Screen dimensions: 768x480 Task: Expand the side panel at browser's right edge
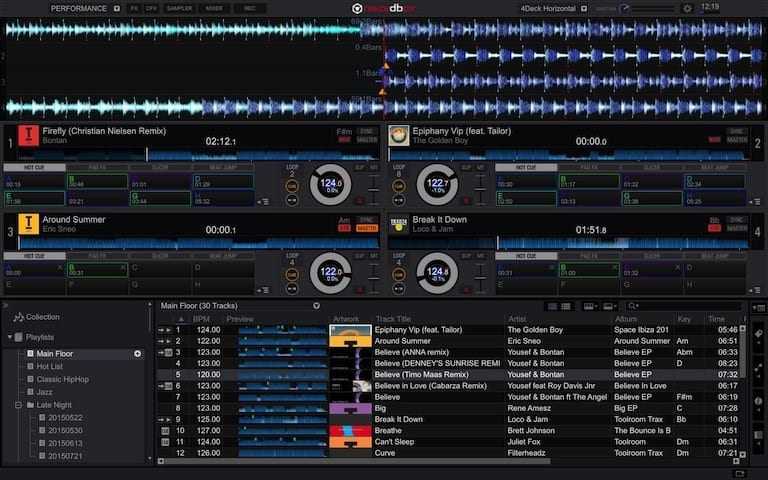click(x=758, y=307)
